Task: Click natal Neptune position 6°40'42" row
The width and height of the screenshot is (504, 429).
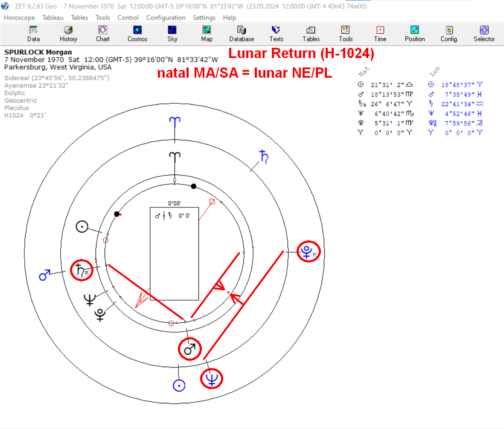Action: pyautogui.click(x=385, y=114)
